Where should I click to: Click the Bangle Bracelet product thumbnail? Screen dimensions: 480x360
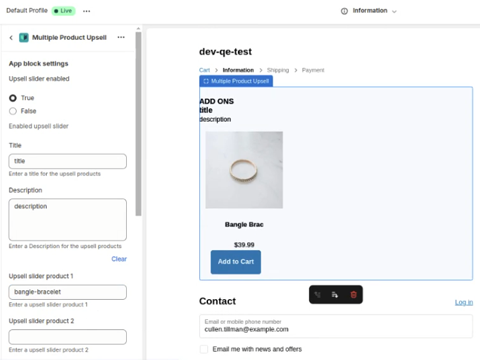[244, 170]
